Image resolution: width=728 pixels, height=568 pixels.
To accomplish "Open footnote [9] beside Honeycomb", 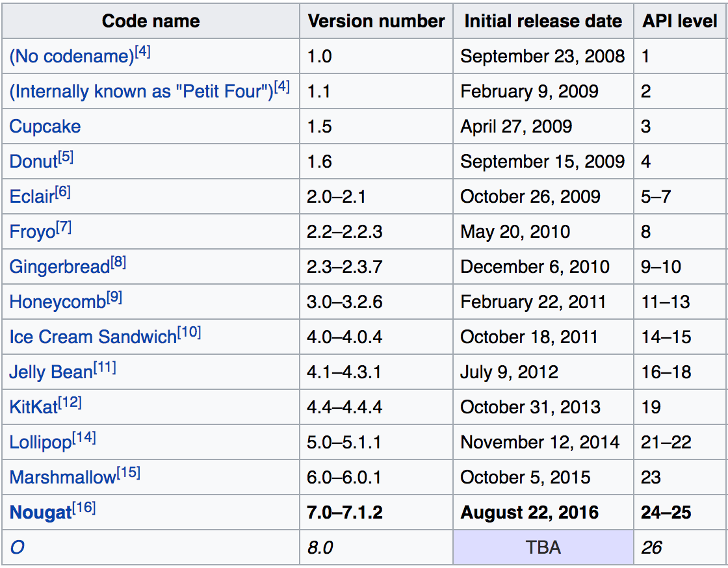I will [114, 297].
